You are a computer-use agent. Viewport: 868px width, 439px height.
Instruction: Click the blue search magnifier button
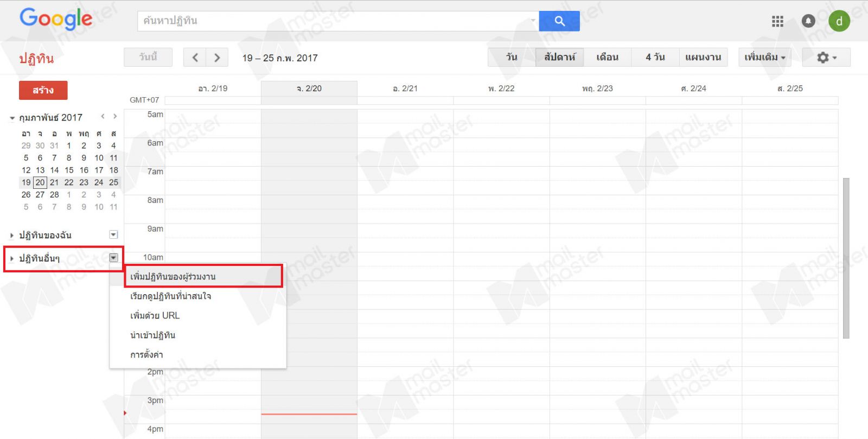coord(559,21)
